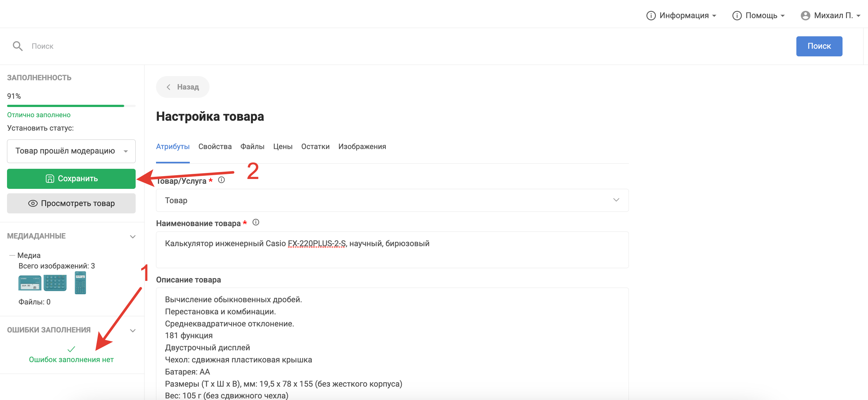The height and width of the screenshot is (400, 868).
Task: Switch to the Атрибуты tab
Action: pos(173,146)
